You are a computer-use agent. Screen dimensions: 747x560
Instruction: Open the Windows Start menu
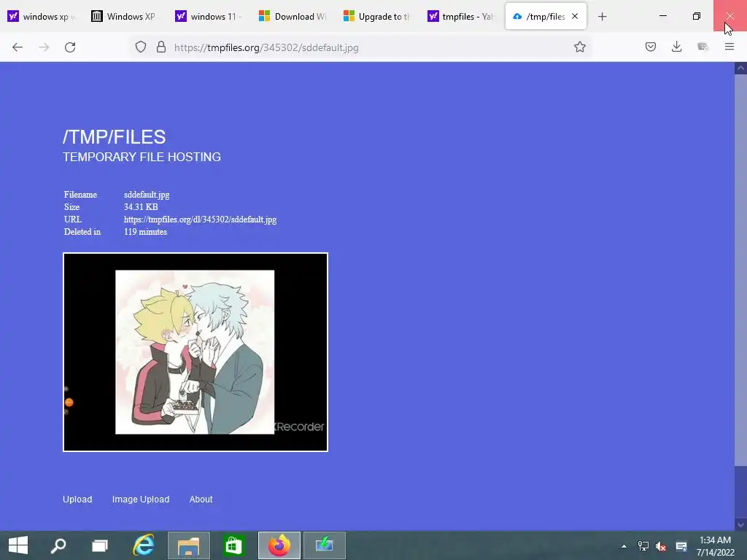point(18,545)
